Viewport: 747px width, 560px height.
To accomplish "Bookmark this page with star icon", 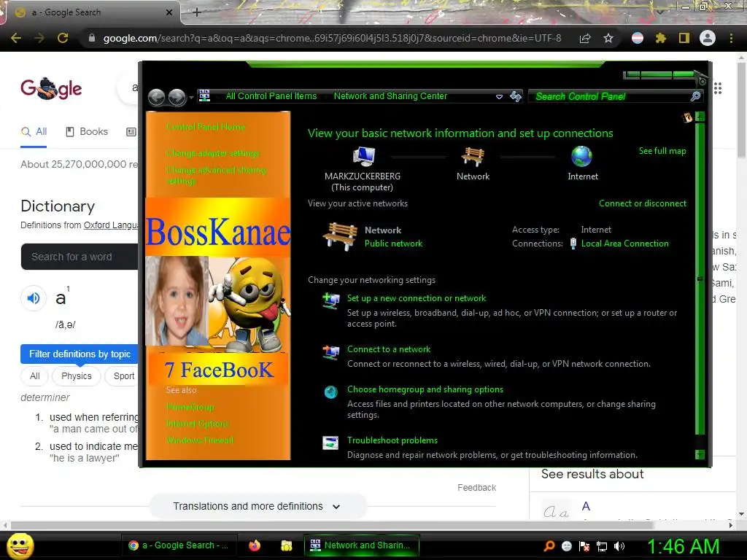I will coord(608,38).
